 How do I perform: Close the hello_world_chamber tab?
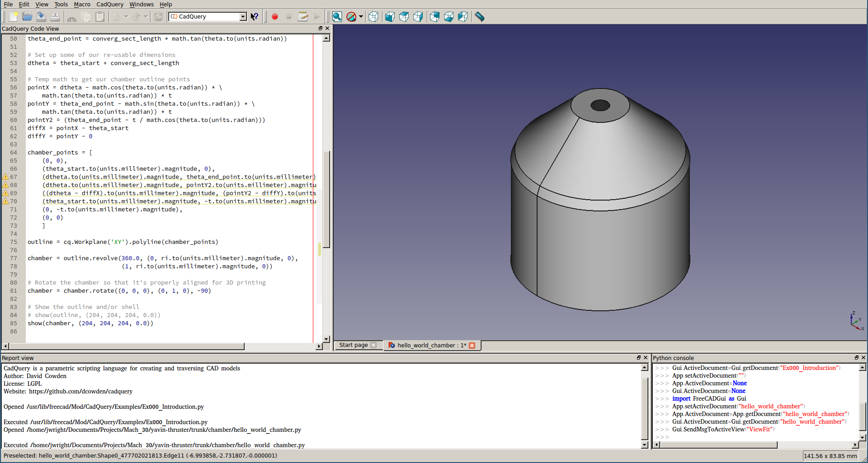click(x=472, y=346)
